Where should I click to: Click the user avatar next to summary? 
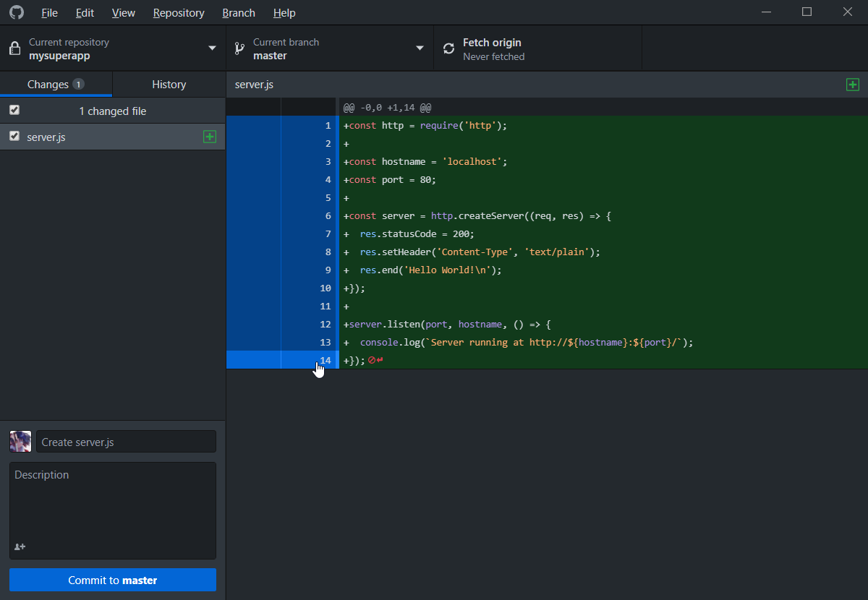[x=20, y=442]
